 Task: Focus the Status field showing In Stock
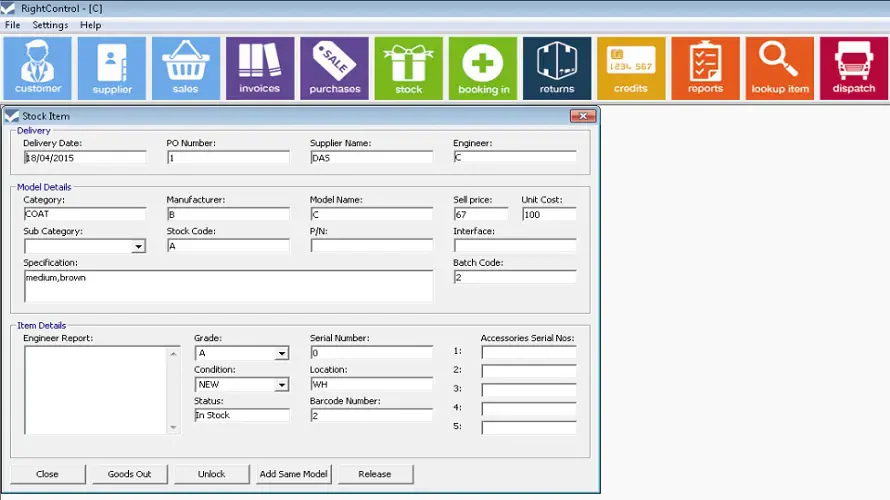(242, 415)
